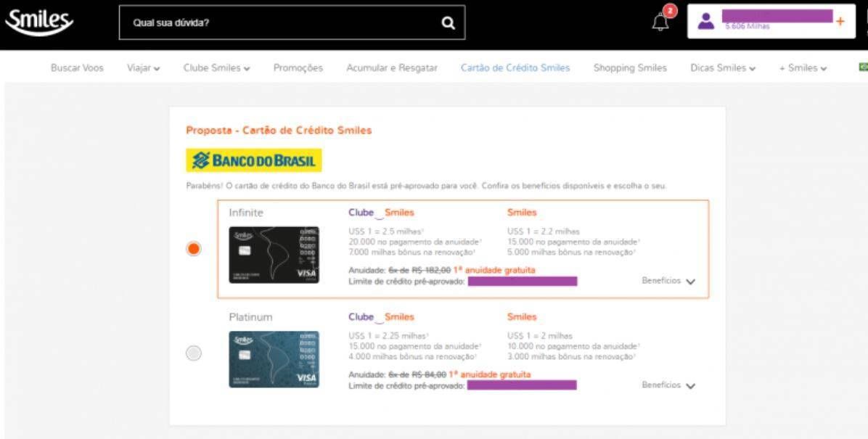Click the 'Platinum' card title
The width and height of the screenshot is (868, 439).
click(x=251, y=317)
